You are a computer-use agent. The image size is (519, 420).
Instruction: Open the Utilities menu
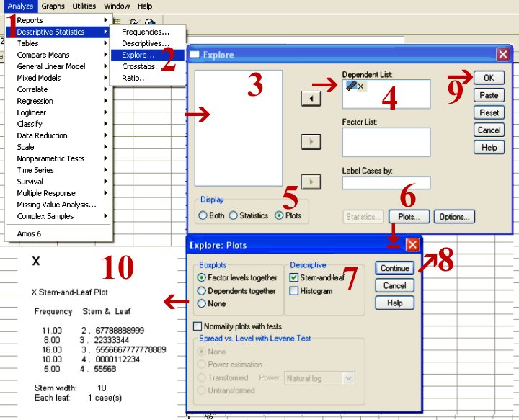84,6
